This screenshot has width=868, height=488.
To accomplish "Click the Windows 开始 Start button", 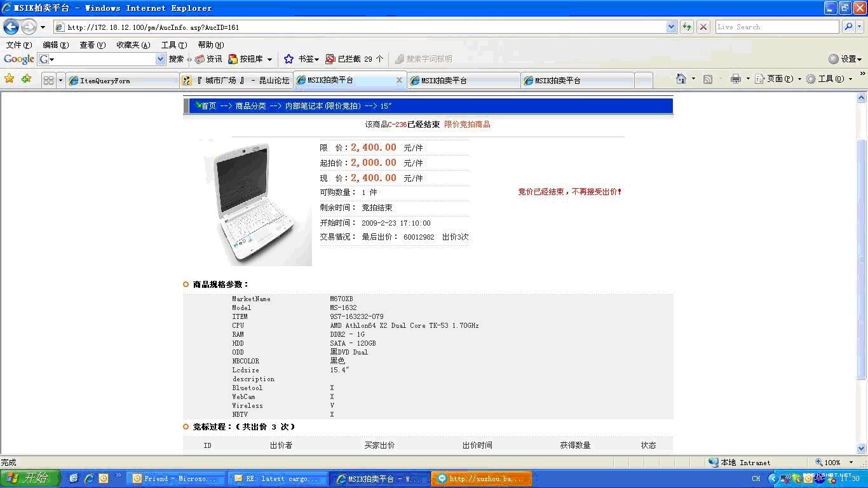I will click(30, 478).
